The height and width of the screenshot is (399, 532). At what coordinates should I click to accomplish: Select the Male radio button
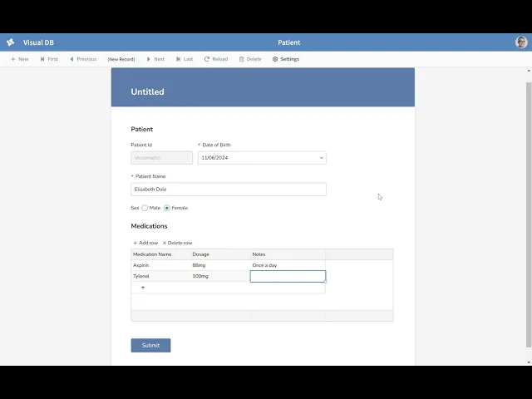(145, 208)
